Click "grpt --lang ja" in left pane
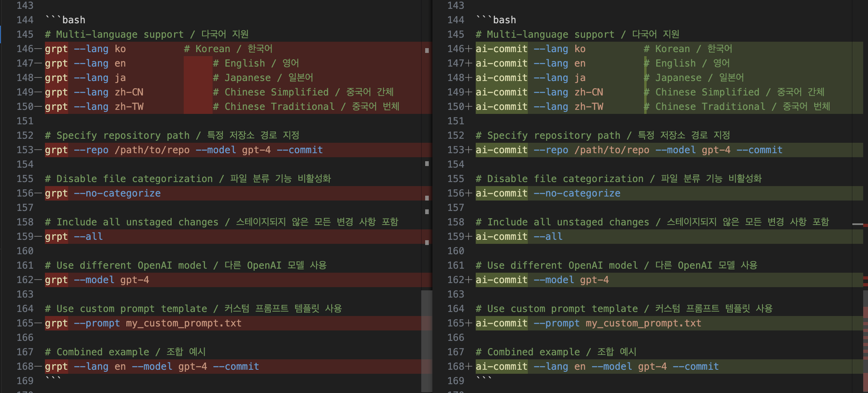Screen dimensions: 868x393 [85, 78]
